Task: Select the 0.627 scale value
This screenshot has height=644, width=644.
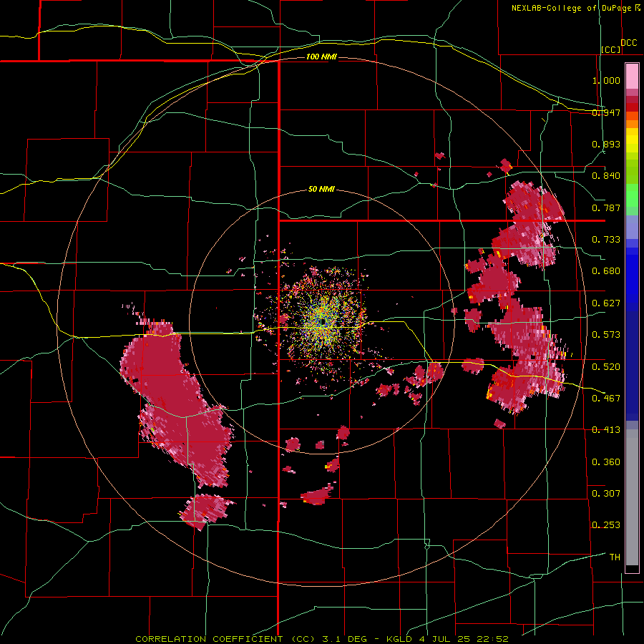Action: coord(606,303)
